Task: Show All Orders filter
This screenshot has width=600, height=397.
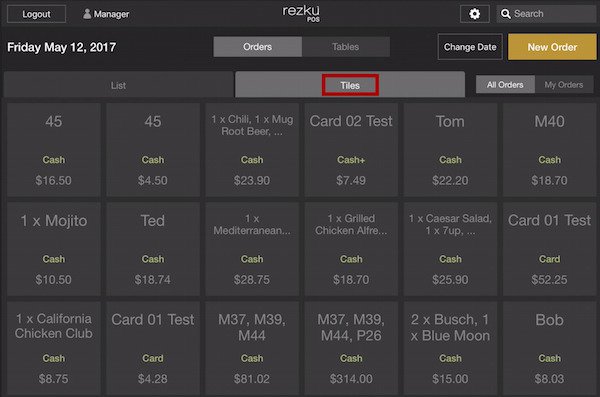Action: pos(505,85)
